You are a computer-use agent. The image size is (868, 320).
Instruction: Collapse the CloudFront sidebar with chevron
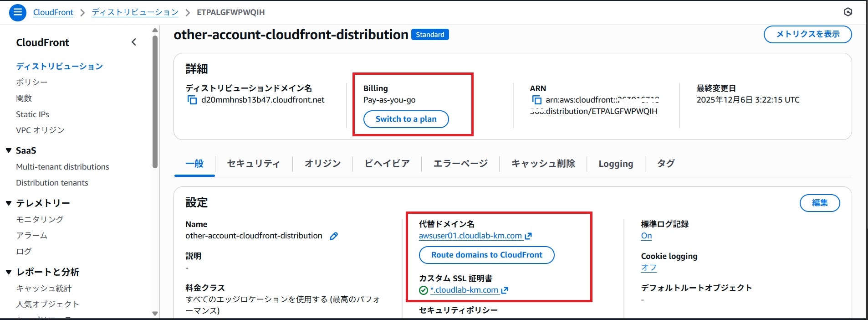(134, 42)
